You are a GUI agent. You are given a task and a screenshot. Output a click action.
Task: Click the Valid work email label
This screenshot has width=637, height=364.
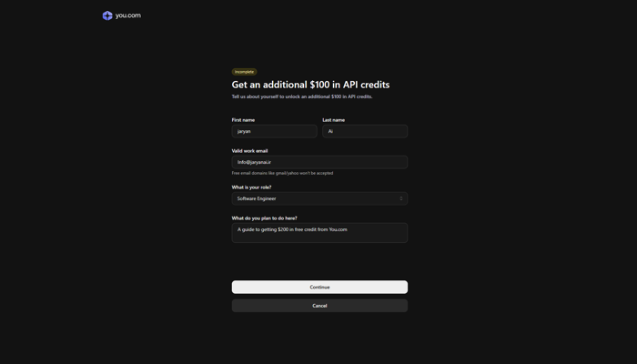(x=250, y=151)
